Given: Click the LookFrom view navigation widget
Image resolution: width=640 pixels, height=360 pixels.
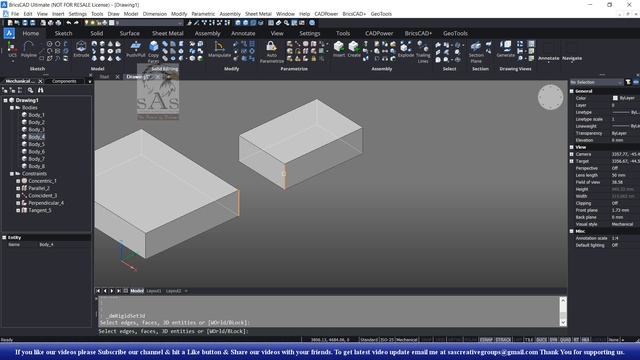Looking at the screenshot, I should point(550,97).
